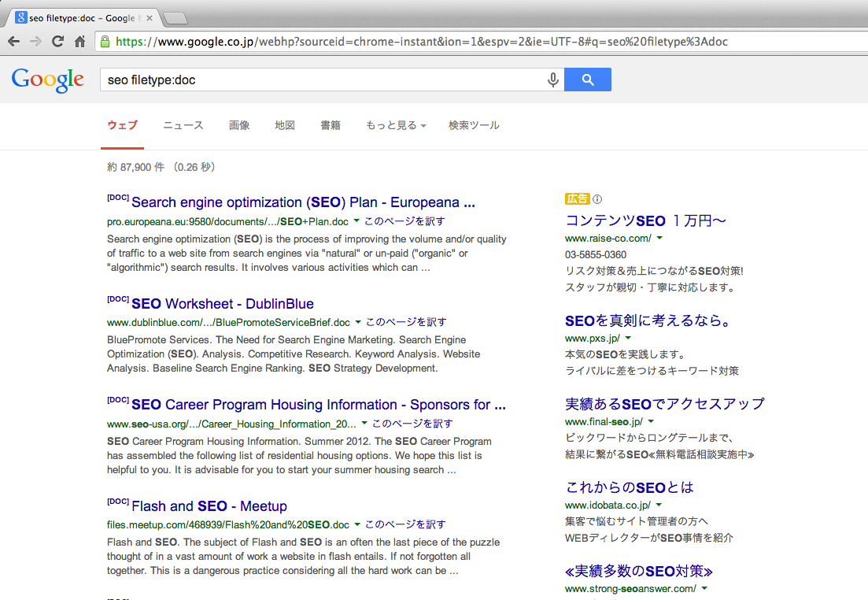Switch to the 画像 tab
The height and width of the screenshot is (600, 868).
pos(239,126)
